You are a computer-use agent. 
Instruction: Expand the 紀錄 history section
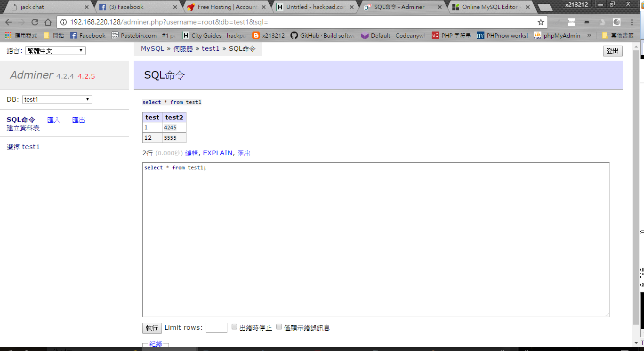click(155, 344)
